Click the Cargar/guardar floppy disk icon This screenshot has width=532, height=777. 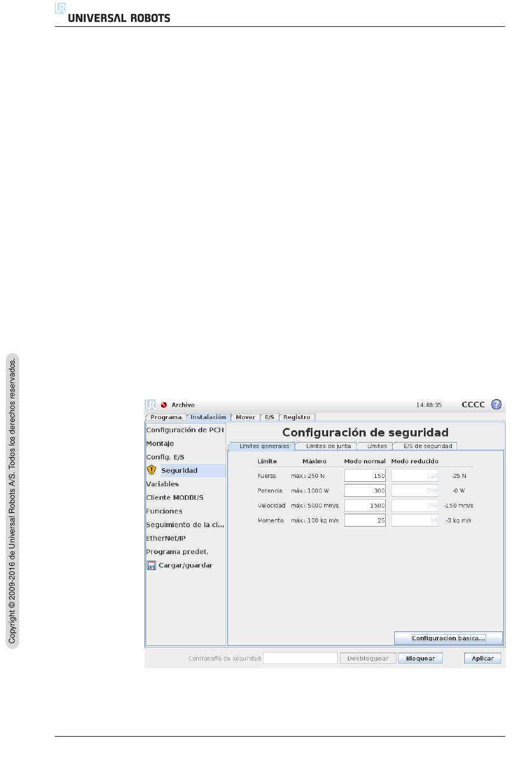(151, 565)
